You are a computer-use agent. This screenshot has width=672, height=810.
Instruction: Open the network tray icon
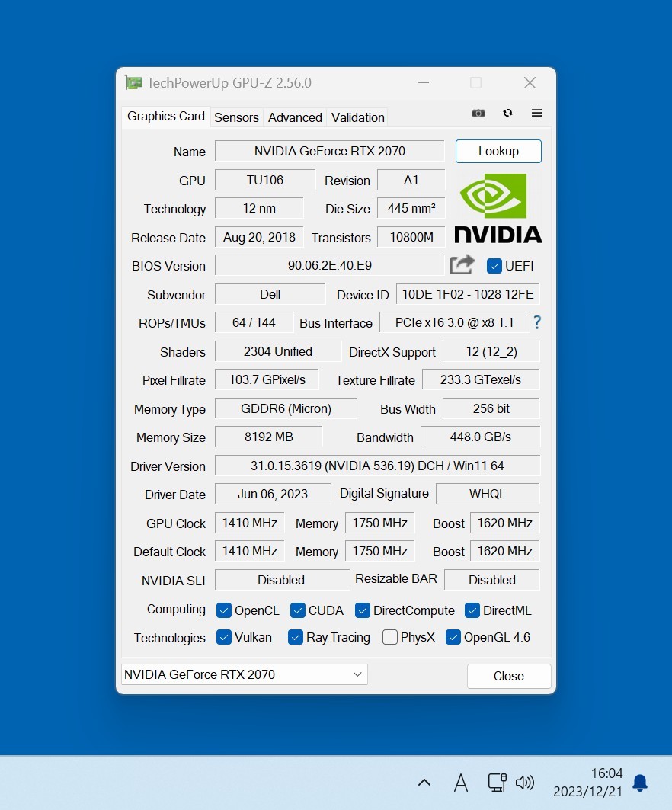(498, 783)
